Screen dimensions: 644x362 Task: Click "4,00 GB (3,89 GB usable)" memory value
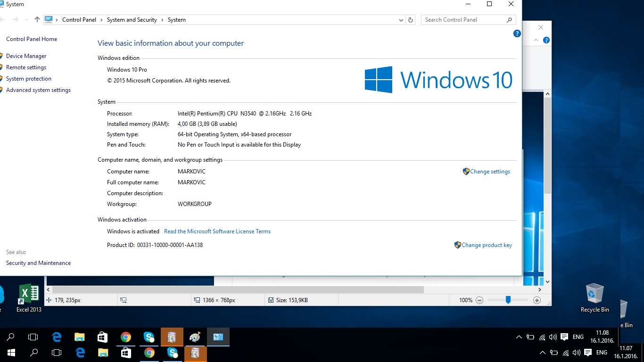click(207, 124)
